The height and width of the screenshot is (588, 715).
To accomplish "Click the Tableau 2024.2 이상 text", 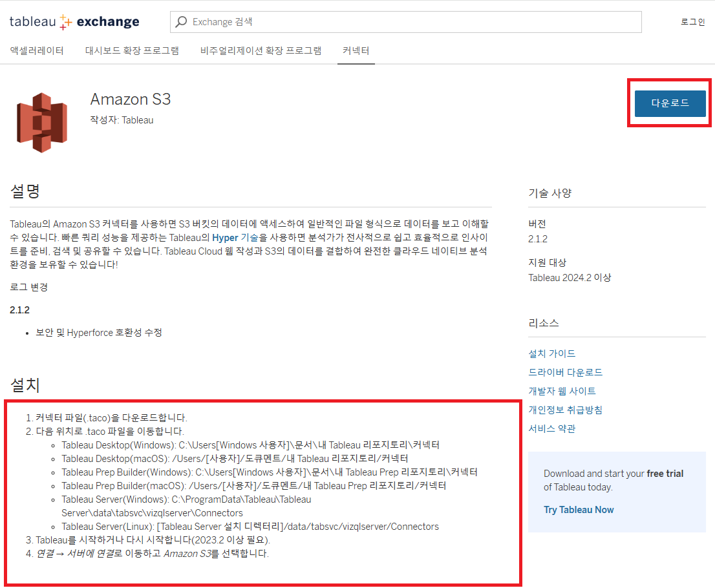I will pos(570,278).
